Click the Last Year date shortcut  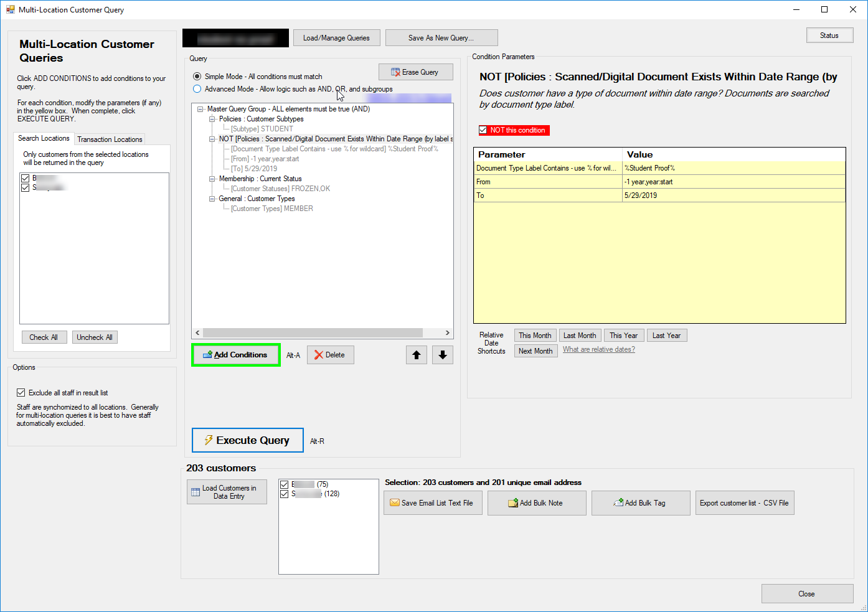click(x=666, y=336)
